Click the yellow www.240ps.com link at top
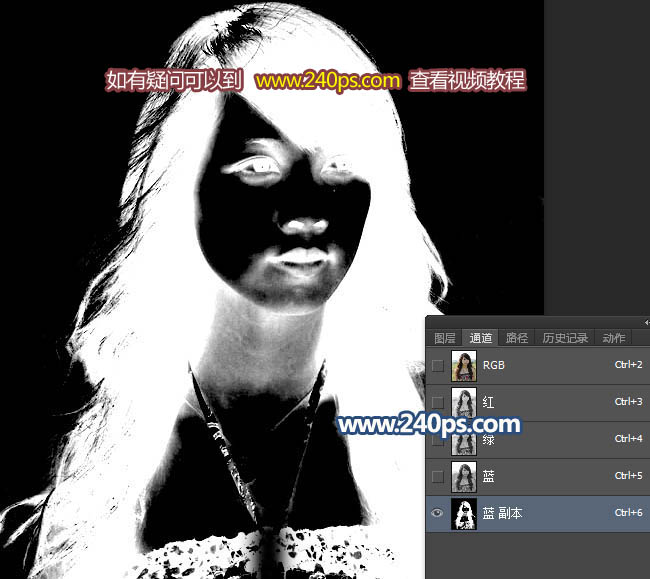The image size is (650, 579). click(328, 81)
